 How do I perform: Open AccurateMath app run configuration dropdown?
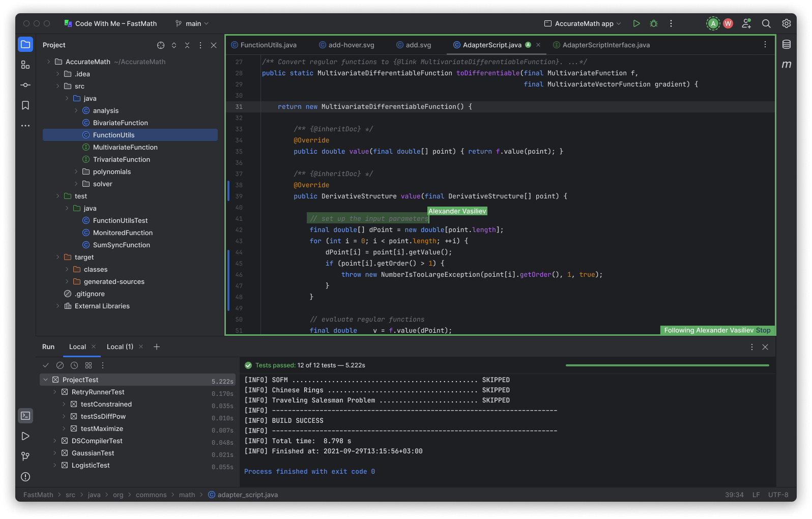point(583,23)
